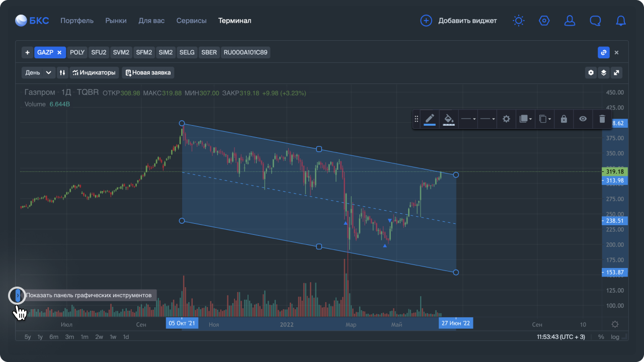Toggle percent scale
This screenshot has height=362, width=644.
pos(601,337)
